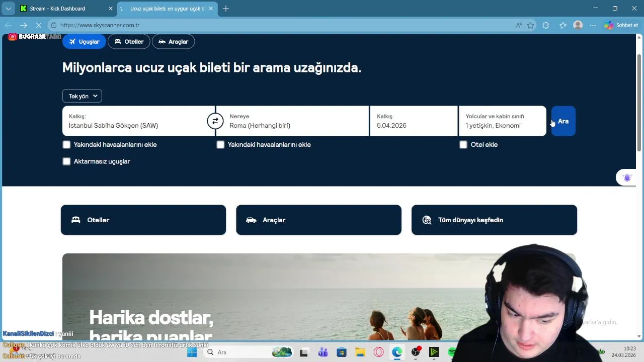
Task: Close the Kick Dashboard browser tab
Action: tap(111, 9)
